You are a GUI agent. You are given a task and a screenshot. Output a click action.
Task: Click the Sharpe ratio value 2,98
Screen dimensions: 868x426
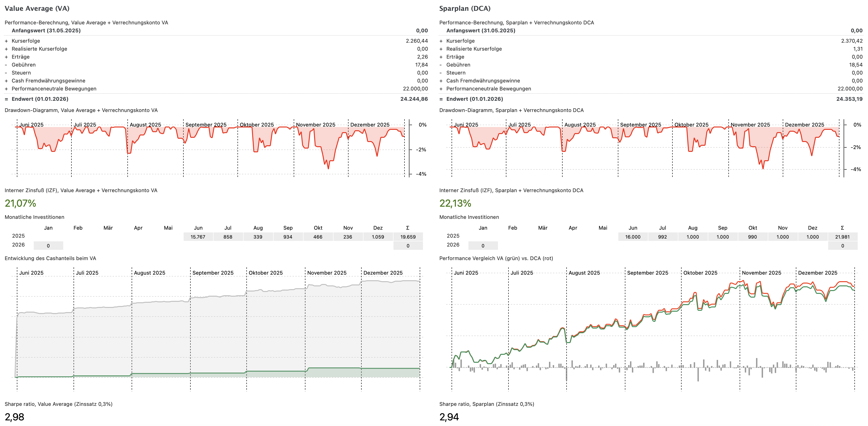15,417
